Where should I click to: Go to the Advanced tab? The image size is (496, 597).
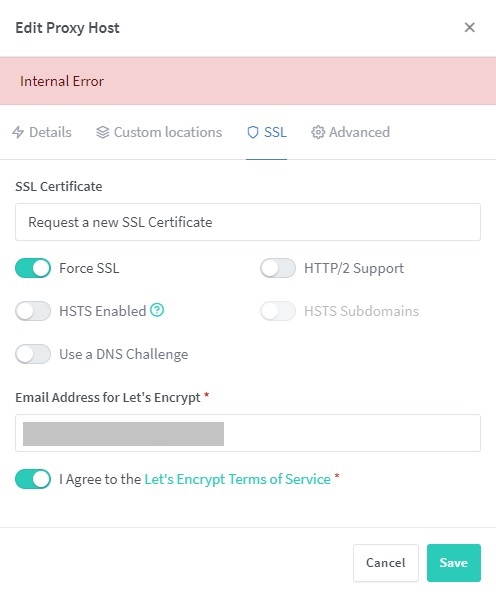(351, 132)
